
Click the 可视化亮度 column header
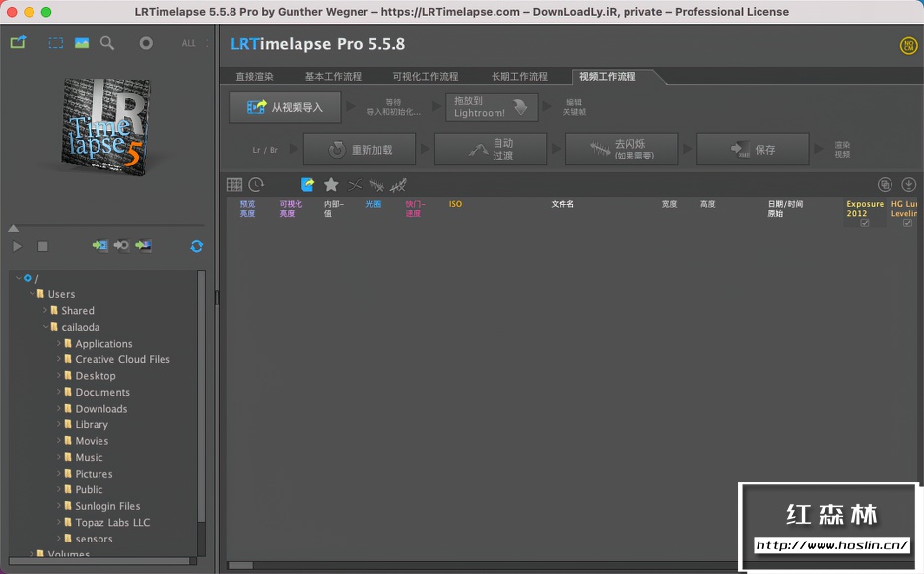click(291, 209)
